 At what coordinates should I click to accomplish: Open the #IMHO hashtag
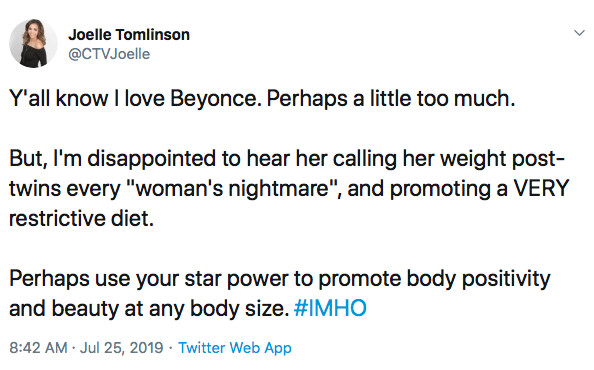[x=330, y=308]
